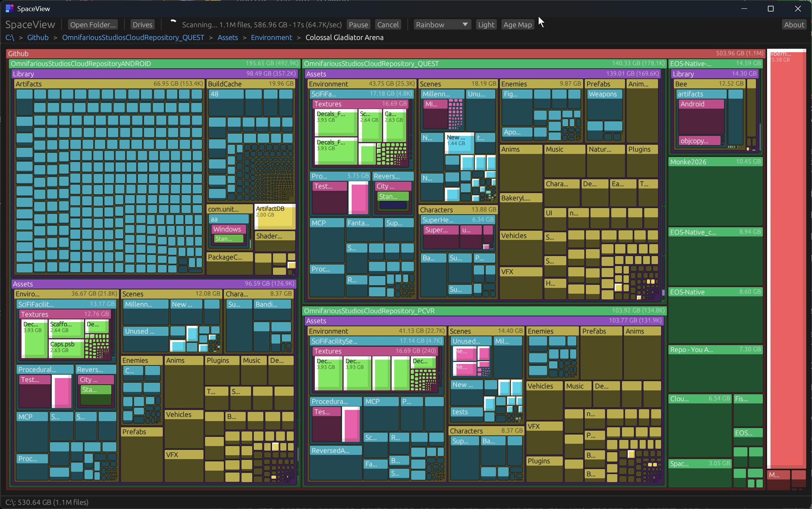Toggle the Light theme button
The height and width of the screenshot is (509, 812).
coord(486,25)
